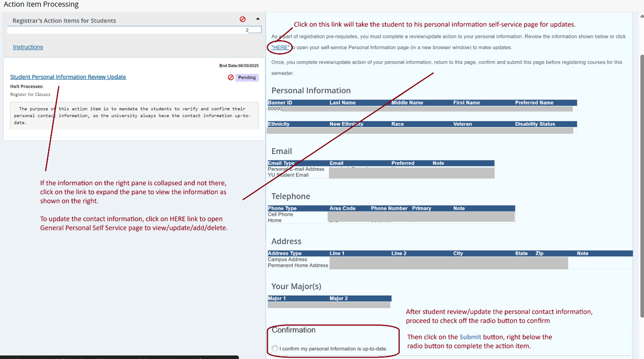644x359 pixels.
Task: Click the Registrar's Action Items for Students header
Action: (64, 21)
